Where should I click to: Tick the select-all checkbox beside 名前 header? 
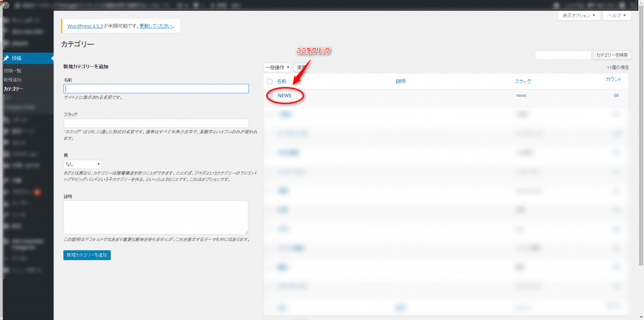(270, 81)
